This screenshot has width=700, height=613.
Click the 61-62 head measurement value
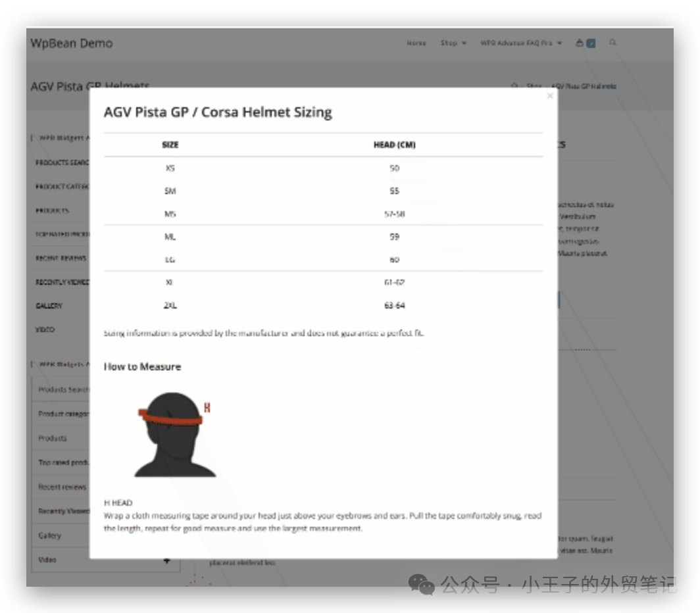(395, 282)
